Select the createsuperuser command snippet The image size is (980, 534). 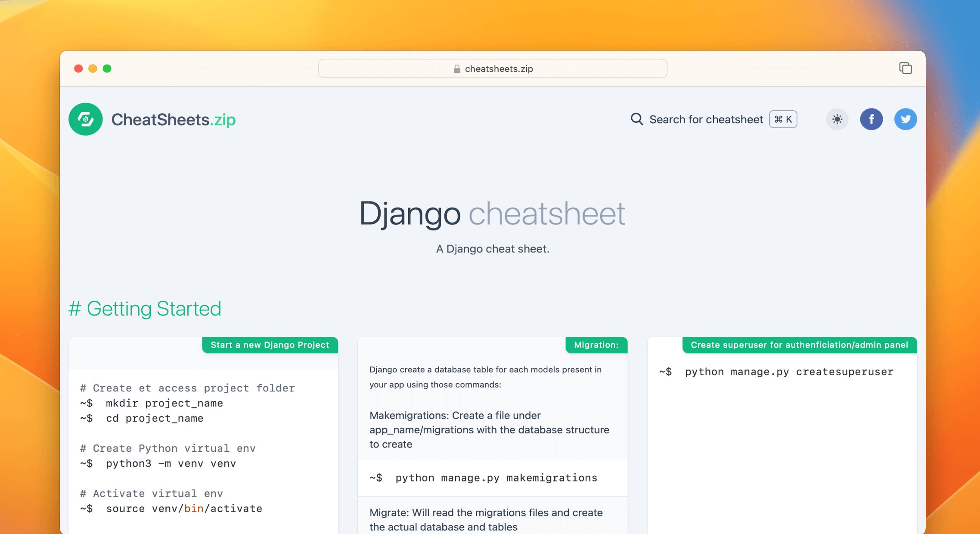[x=775, y=372]
